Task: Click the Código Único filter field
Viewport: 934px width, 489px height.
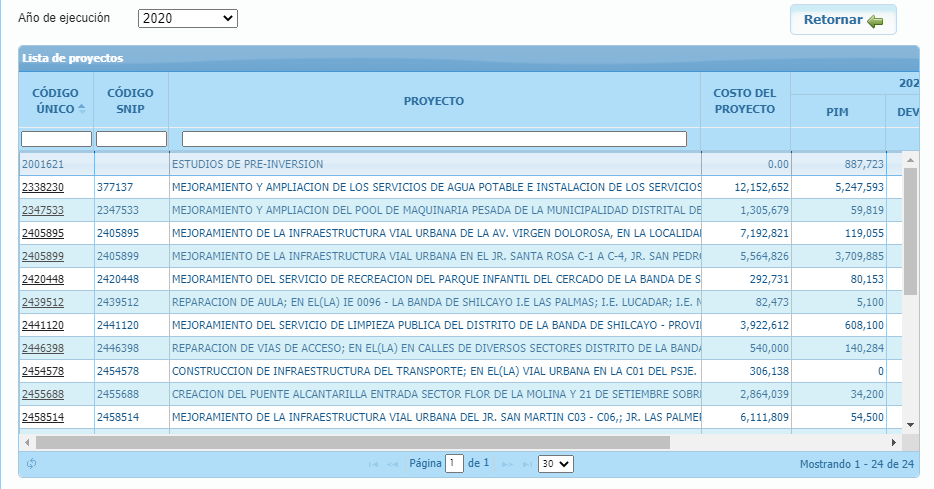Action: click(56, 139)
